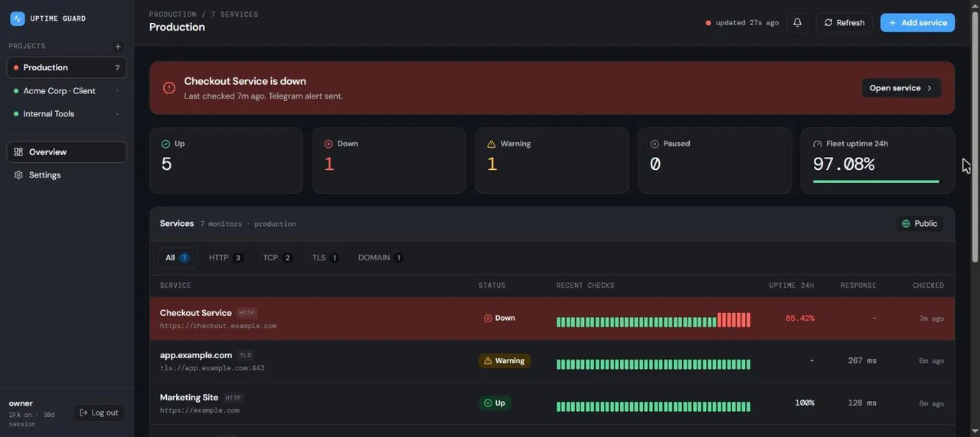
Task: Log out of the session
Action: click(x=99, y=413)
